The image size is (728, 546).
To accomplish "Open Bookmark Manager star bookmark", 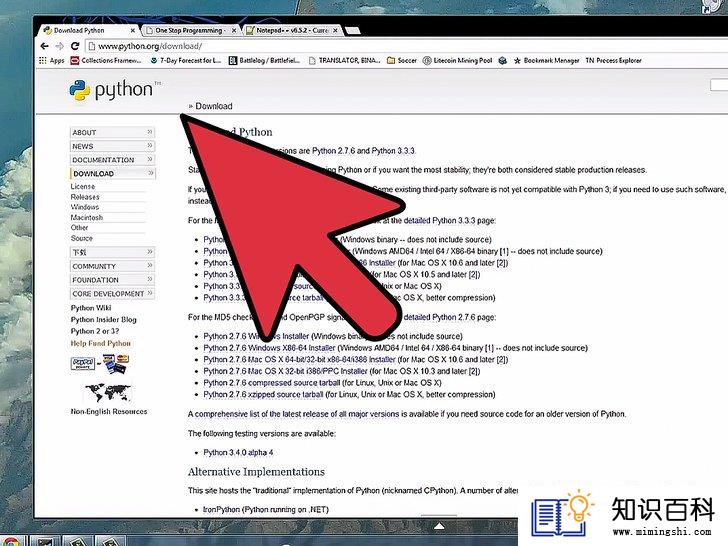I will [x=546, y=60].
